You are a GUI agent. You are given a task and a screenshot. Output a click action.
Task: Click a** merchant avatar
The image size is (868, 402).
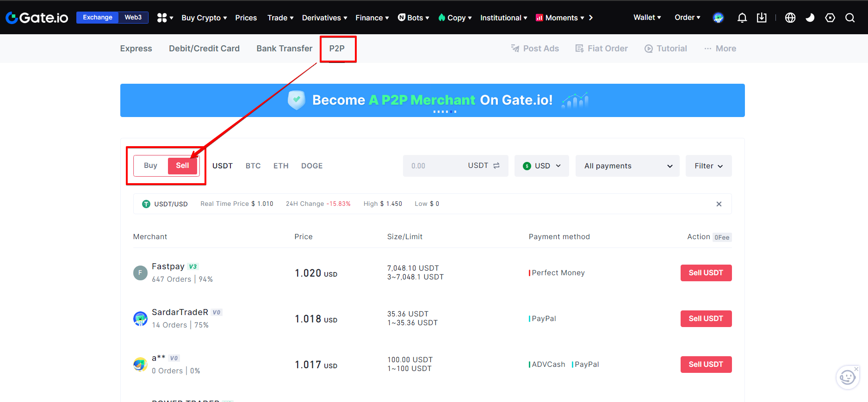point(140,365)
